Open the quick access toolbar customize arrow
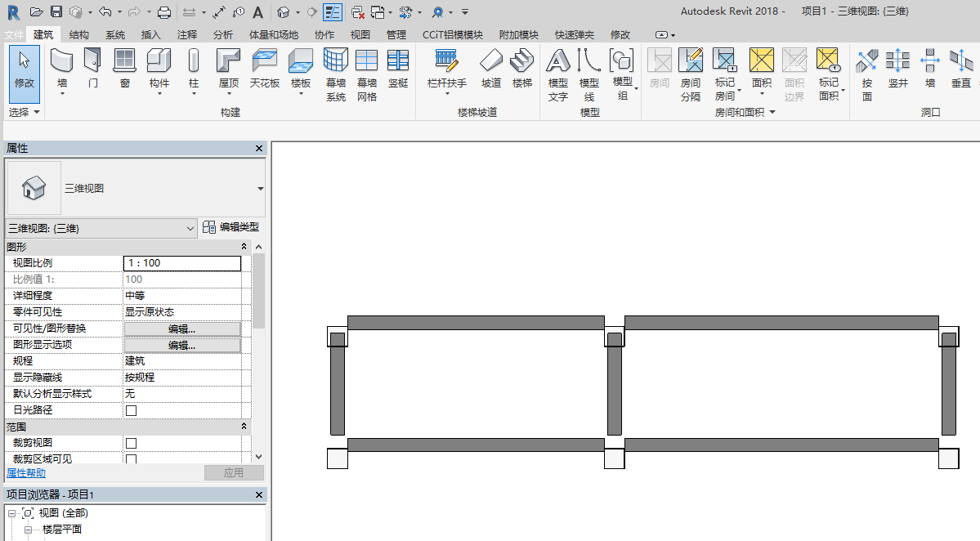Image resolution: width=980 pixels, height=541 pixels. [x=465, y=12]
